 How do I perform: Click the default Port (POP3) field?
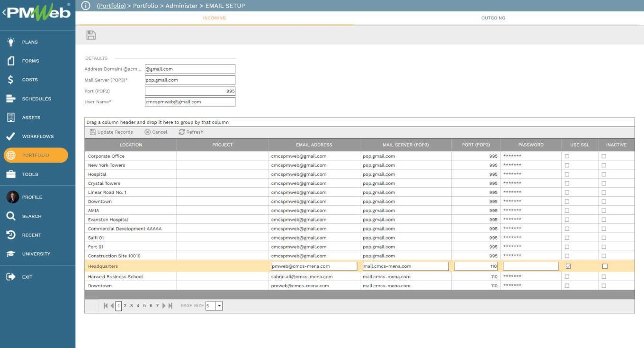pos(190,91)
